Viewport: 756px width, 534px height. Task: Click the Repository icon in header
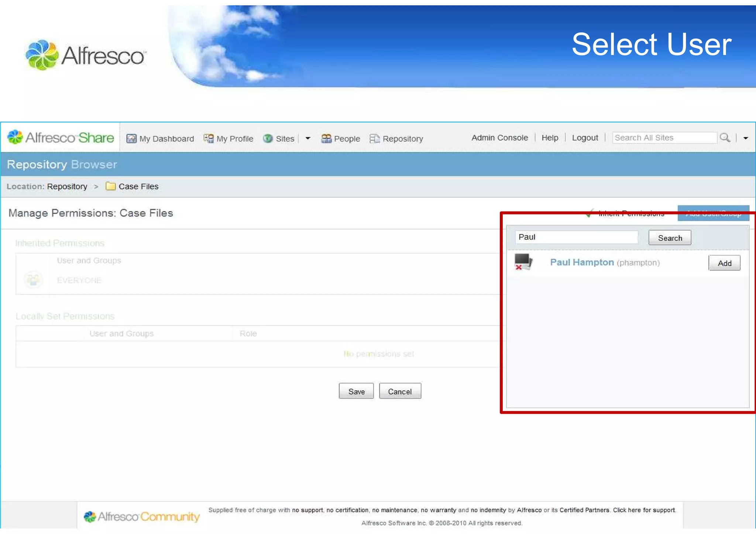coord(375,138)
